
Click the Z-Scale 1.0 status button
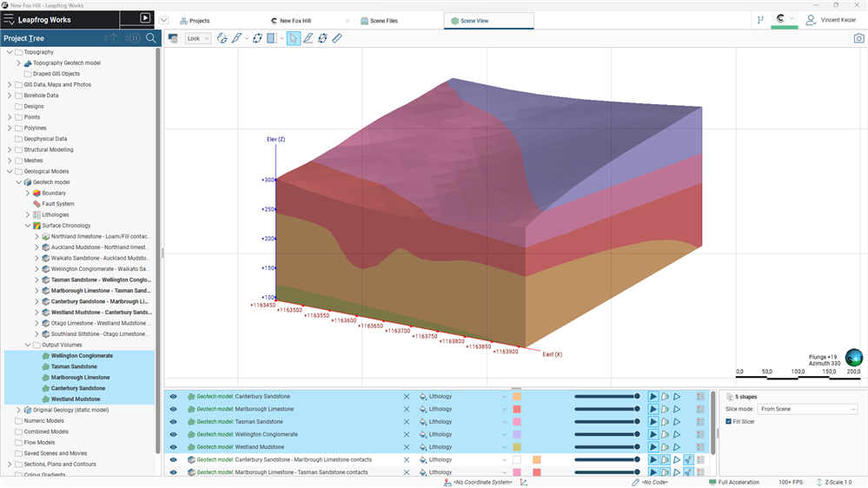tap(838, 482)
